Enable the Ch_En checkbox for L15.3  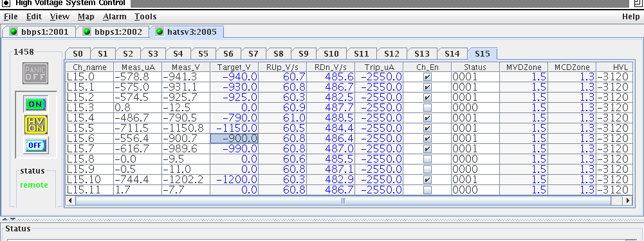[x=427, y=107]
